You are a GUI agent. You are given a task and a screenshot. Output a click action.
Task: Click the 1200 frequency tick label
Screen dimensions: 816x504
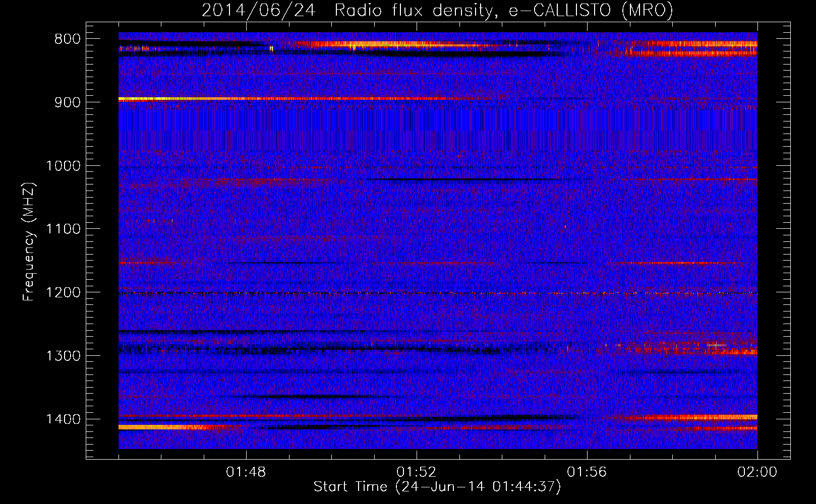63,292
